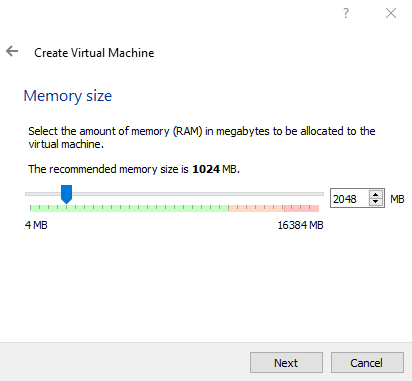Viewport: 412px width, 381px height.
Task: Click the 16384 MB maximum label
Action: pos(300,225)
